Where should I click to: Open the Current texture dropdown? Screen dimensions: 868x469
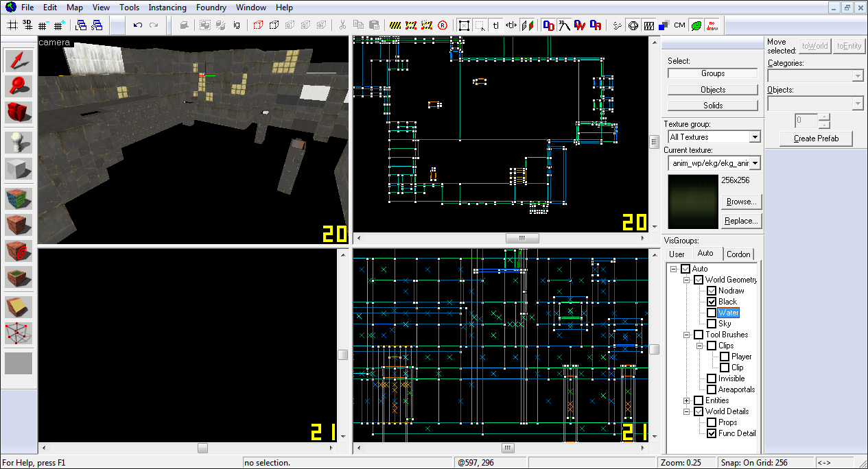[714, 163]
